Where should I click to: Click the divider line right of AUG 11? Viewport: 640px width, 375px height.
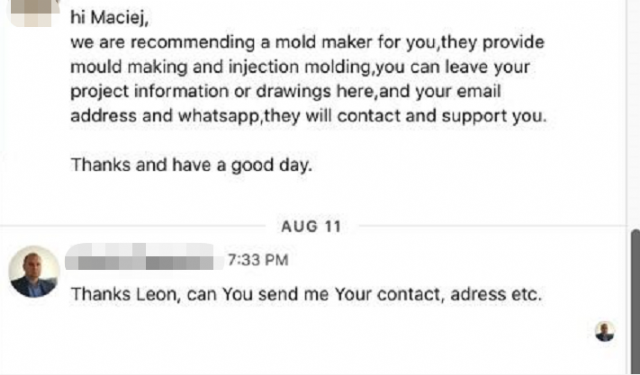[493, 226]
